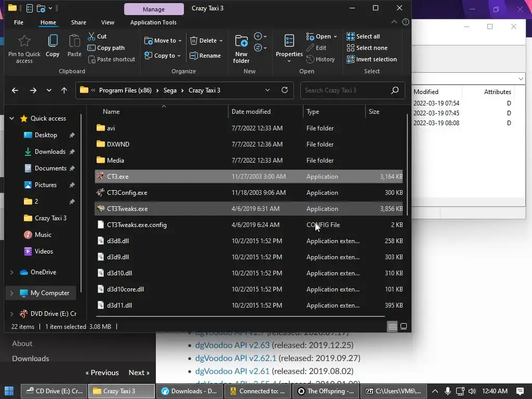Click Select none
Viewport: 532px width, 399px height.
[x=367, y=48]
